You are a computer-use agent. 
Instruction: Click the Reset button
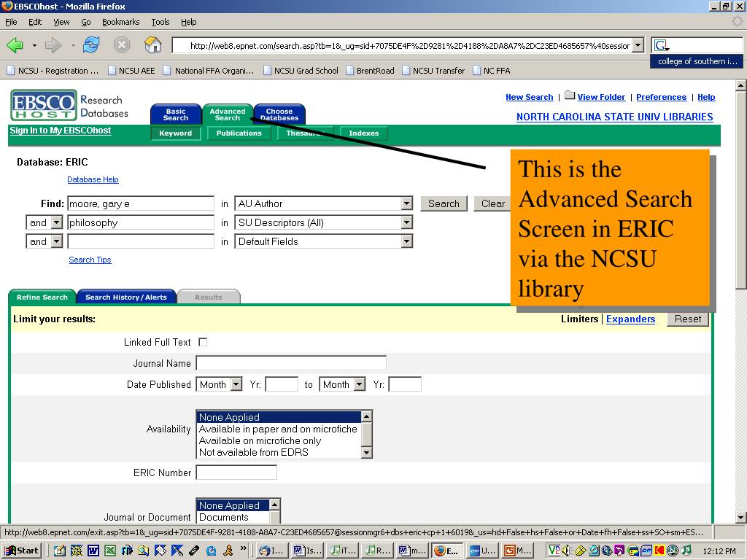tap(688, 319)
